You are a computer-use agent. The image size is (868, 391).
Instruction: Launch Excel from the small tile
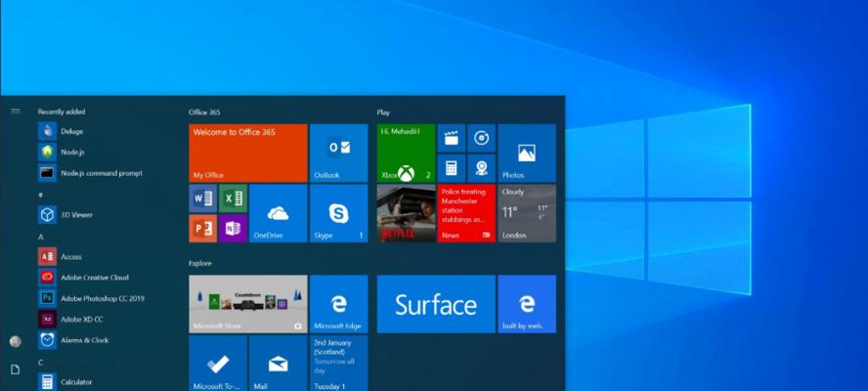pos(233,198)
